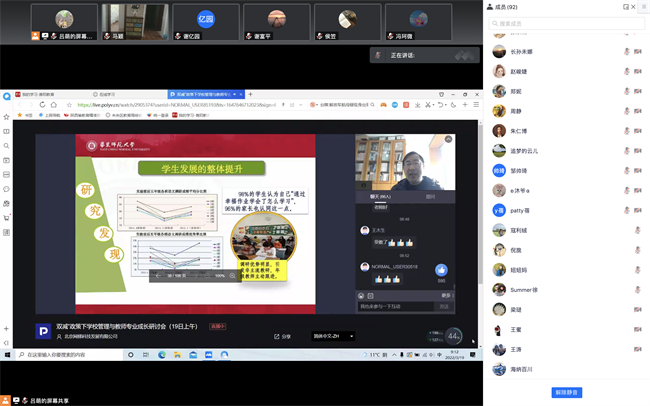
Task: Collapse the speaker video panel chevron
Action: [449, 139]
